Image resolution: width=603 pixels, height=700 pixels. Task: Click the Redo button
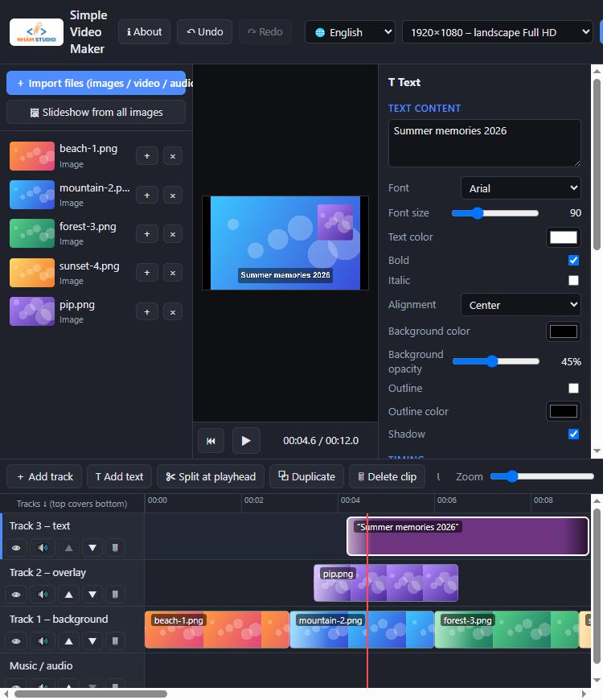pyautogui.click(x=265, y=31)
